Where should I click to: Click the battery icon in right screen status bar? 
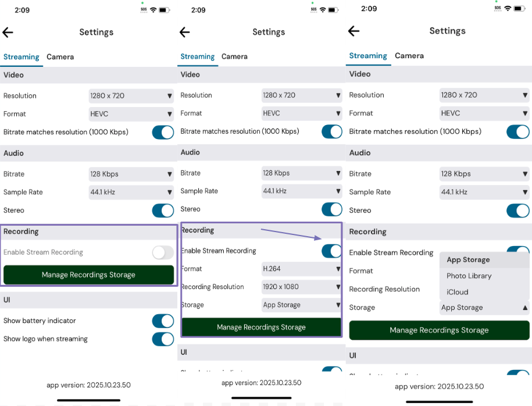pyautogui.click(x=519, y=8)
